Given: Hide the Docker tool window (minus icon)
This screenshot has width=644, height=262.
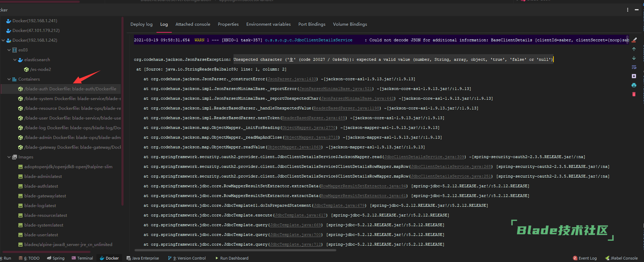Looking at the screenshot, I should coord(637,10).
